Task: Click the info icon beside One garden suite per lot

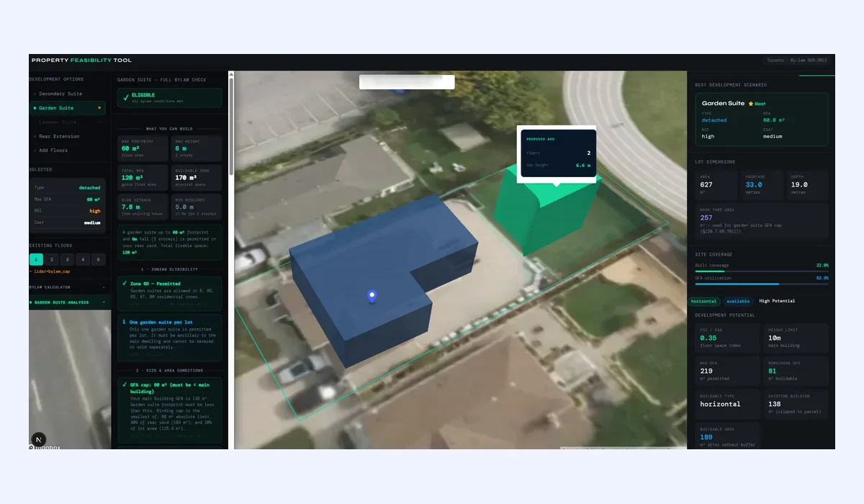Action: click(x=125, y=321)
